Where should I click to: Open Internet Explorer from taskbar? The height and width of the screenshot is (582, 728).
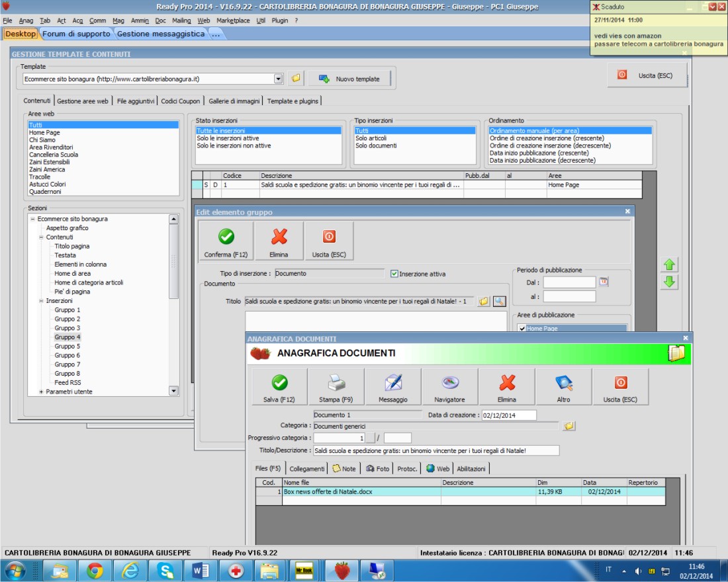click(130, 570)
